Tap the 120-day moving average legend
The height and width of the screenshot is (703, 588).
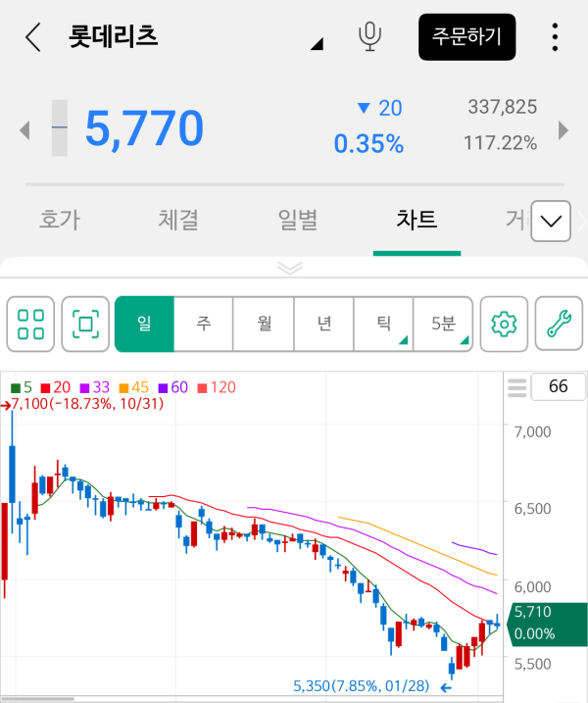coord(217,387)
